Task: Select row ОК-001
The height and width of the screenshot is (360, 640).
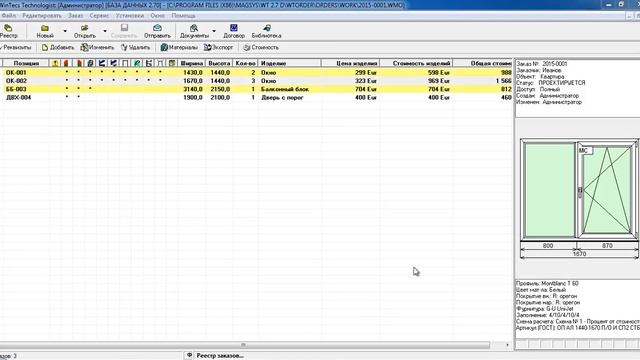Action: (256, 72)
